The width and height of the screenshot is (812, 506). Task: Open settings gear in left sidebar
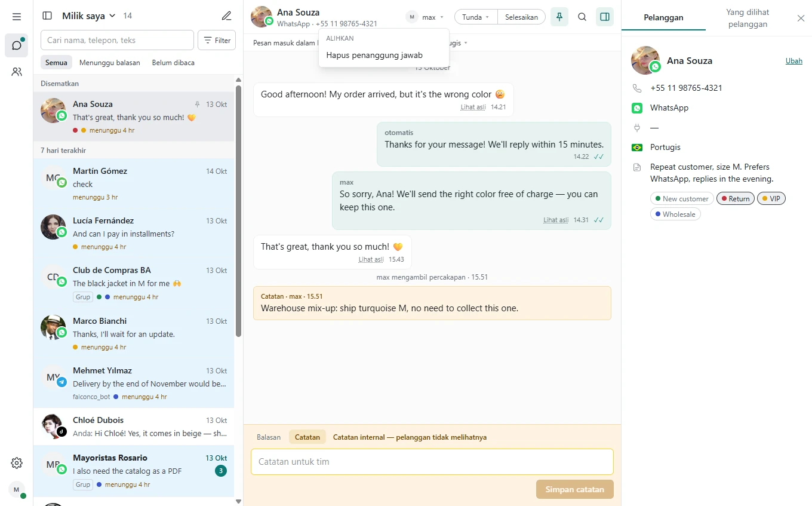pyautogui.click(x=17, y=463)
